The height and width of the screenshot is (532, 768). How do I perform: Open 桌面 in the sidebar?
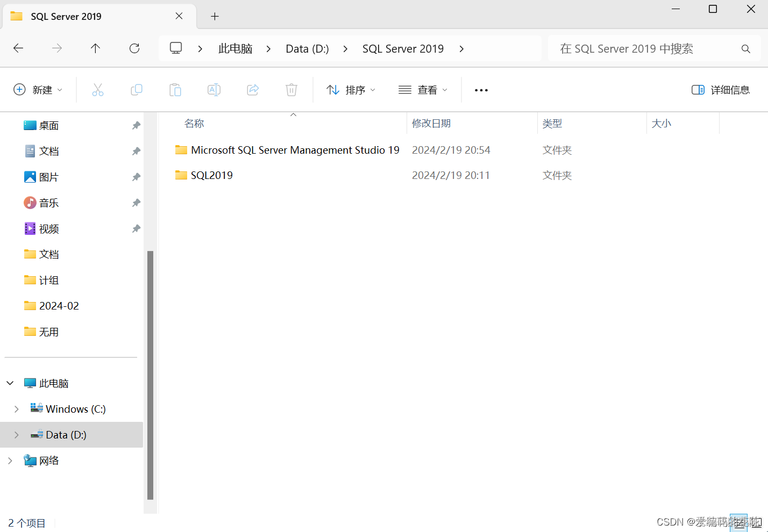(49, 125)
